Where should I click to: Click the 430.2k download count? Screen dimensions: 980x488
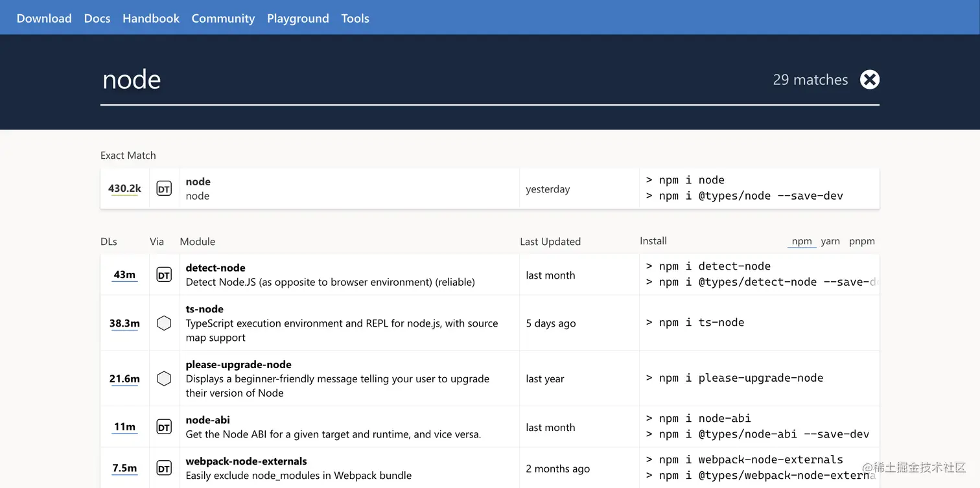click(124, 189)
